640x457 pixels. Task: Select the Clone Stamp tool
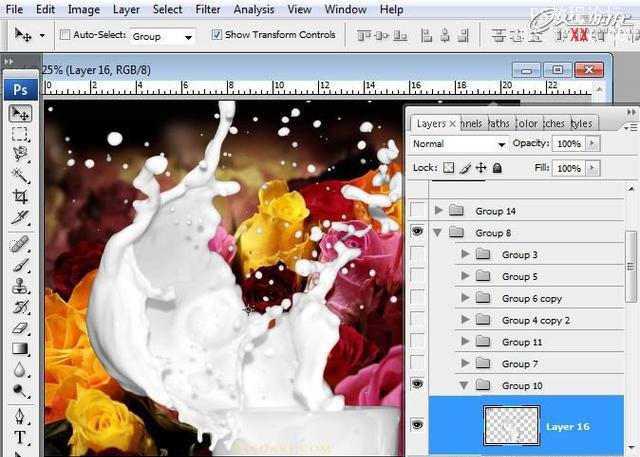20,286
